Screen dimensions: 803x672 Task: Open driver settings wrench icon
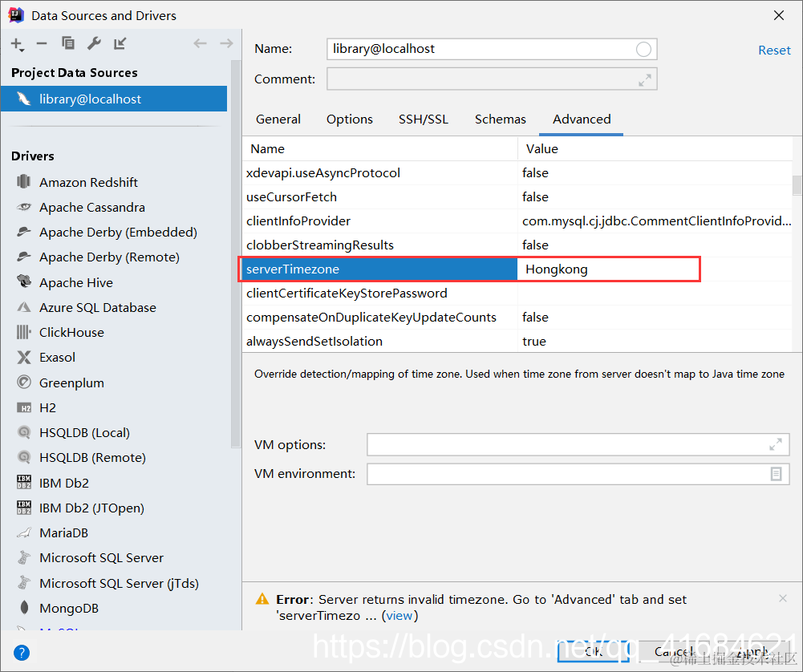[94, 43]
